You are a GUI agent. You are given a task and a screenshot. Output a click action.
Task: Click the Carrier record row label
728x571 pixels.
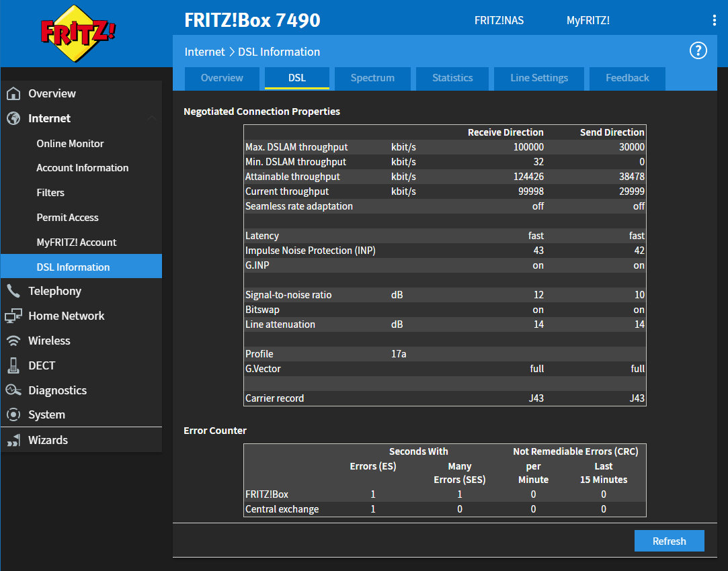pos(274,398)
